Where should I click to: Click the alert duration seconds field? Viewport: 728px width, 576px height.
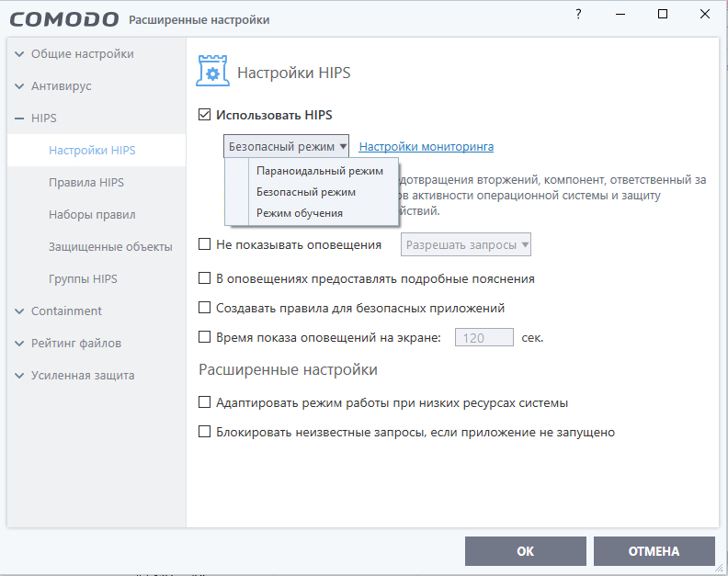(x=483, y=337)
